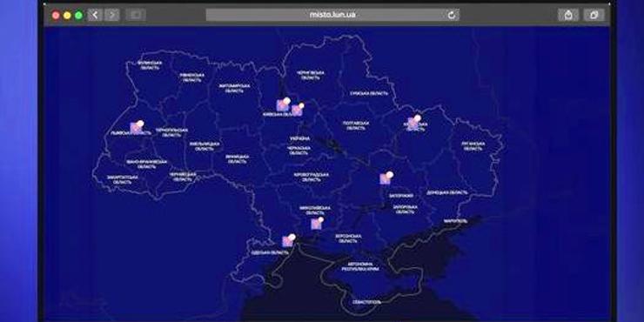Click the Запорізька область label
This screenshot has width=644, height=322.
(405, 210)
